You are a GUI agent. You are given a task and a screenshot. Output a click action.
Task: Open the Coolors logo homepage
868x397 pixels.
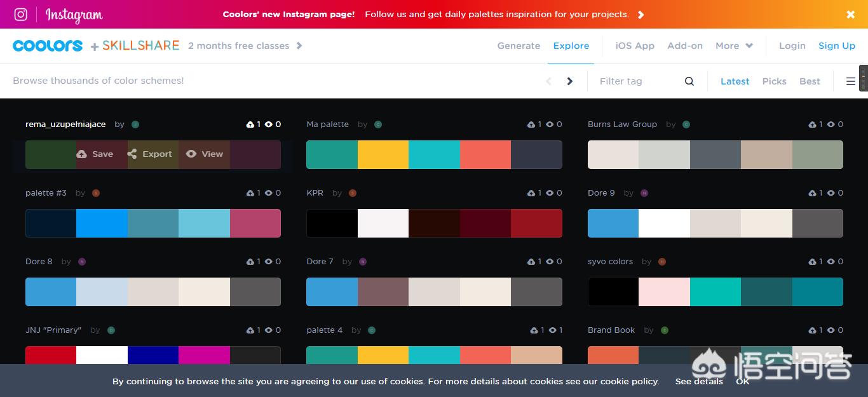click(x=48, y=46)
